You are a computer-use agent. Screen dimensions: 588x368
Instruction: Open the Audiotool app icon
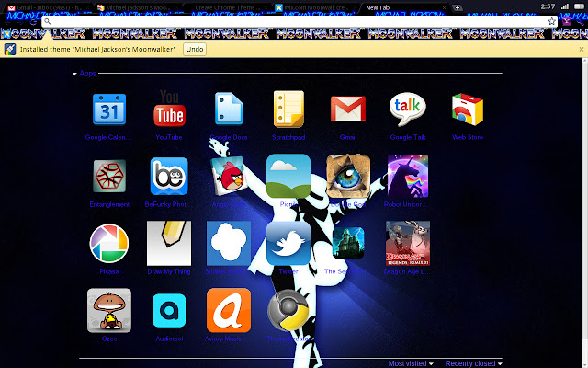(x=169, y=311)
